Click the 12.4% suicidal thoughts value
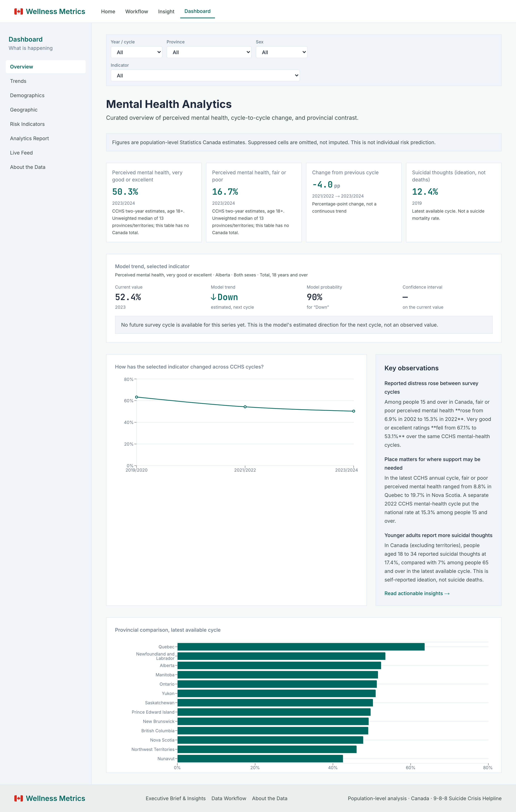Screen dimensions: 516x812 coord(425,192)
